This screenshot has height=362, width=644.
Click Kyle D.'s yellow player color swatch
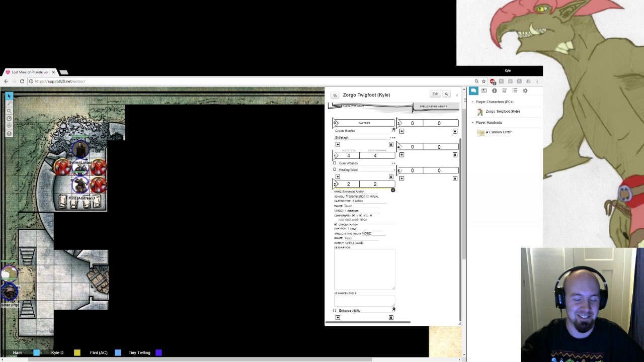coord(77,353)
